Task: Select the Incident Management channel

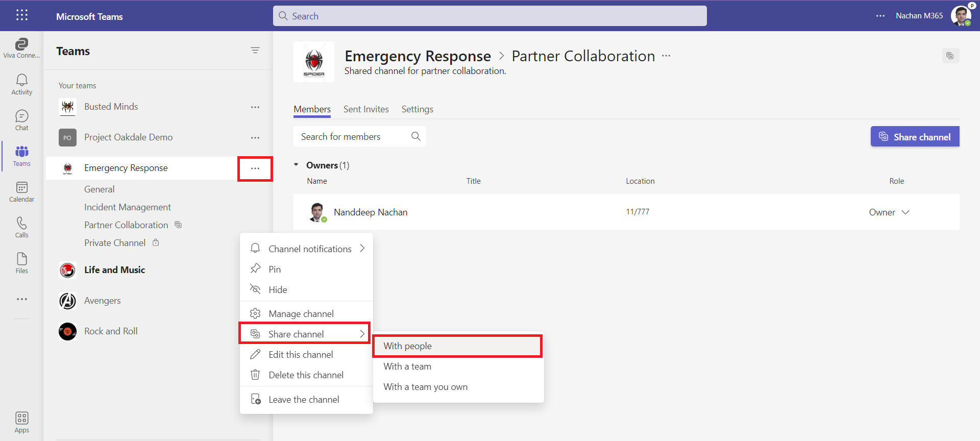Action: coord(128,207)
